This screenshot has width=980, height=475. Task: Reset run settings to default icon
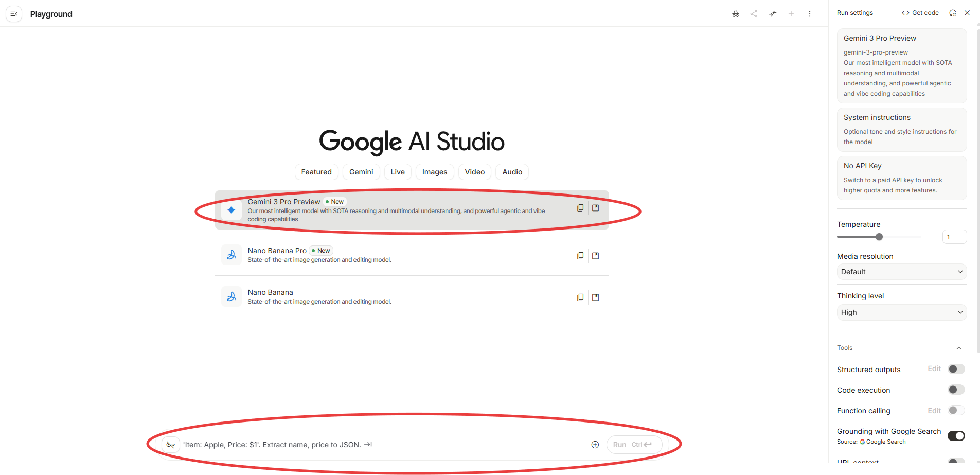point(953,13)
